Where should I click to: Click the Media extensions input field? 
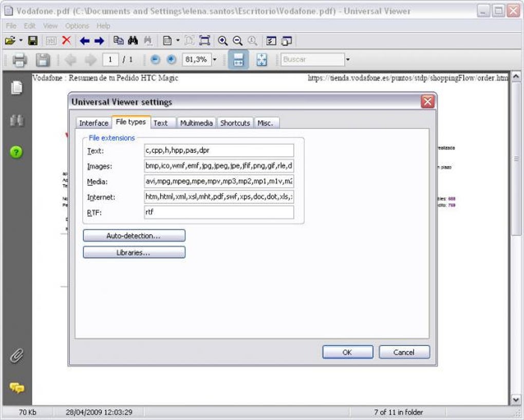219,181
